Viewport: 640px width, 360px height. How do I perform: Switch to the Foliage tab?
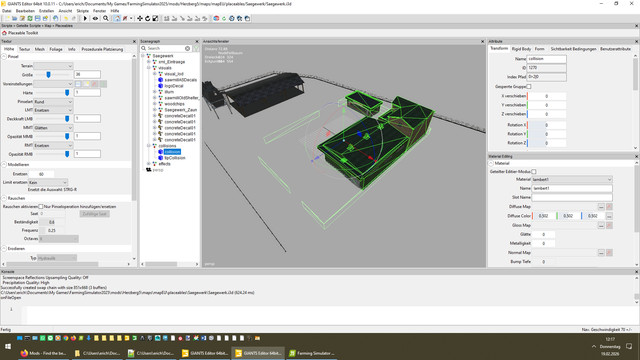(x=56, y=49)
